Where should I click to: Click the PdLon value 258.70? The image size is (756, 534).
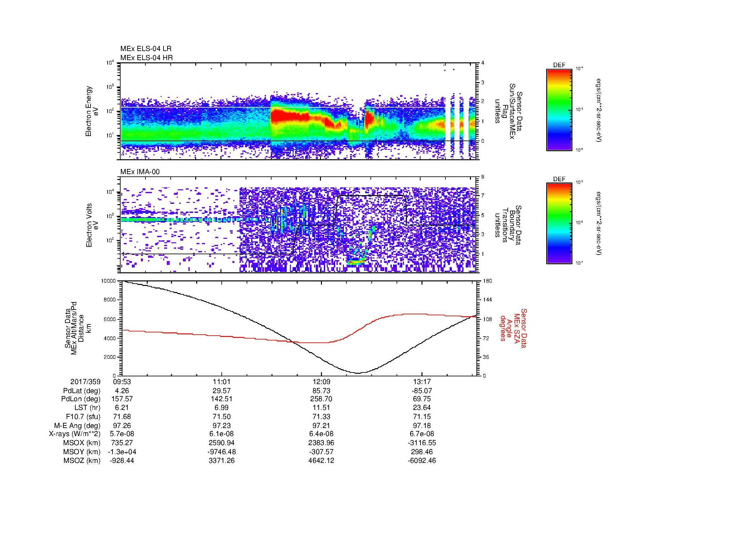click(x=321, y=399)
